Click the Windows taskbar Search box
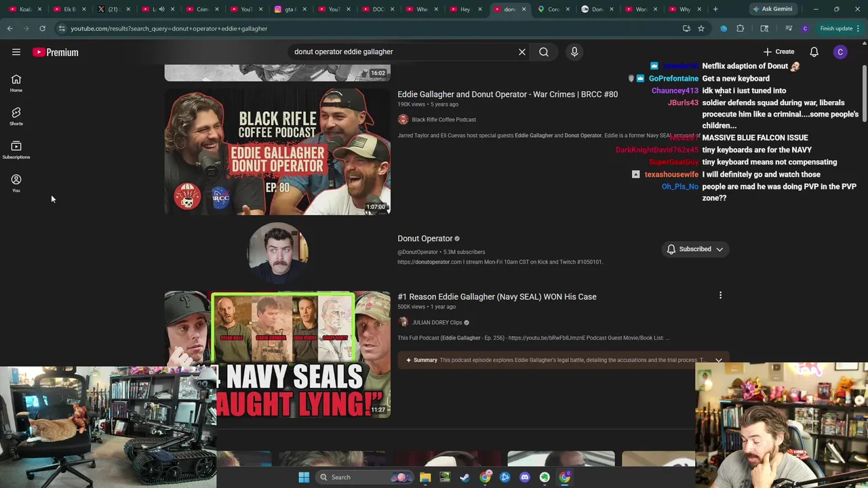Image resolution: width=868 pixels, height=488 pixels. tap(363, 477)
